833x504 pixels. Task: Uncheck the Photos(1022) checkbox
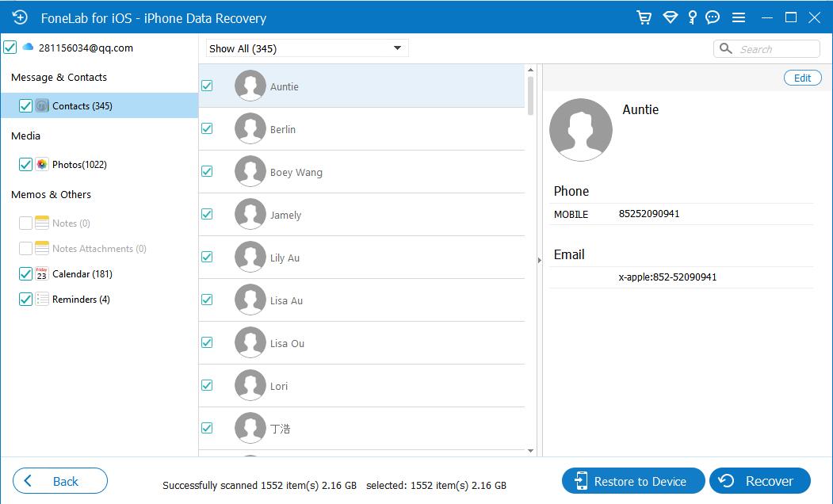point(25,164)
